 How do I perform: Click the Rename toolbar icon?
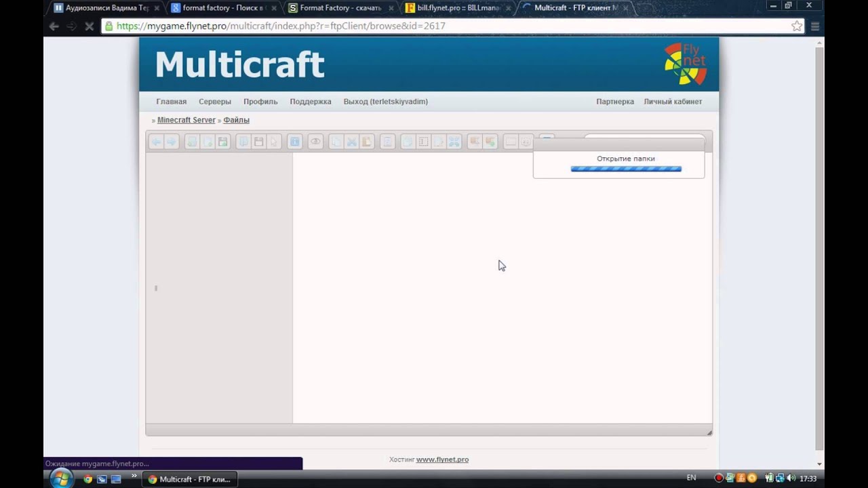[x=423, y=142]
